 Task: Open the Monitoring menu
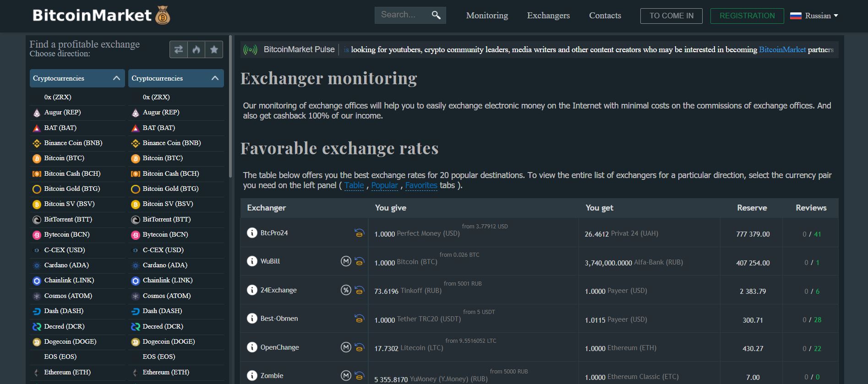pyautogui.click(x=487, y=16)
